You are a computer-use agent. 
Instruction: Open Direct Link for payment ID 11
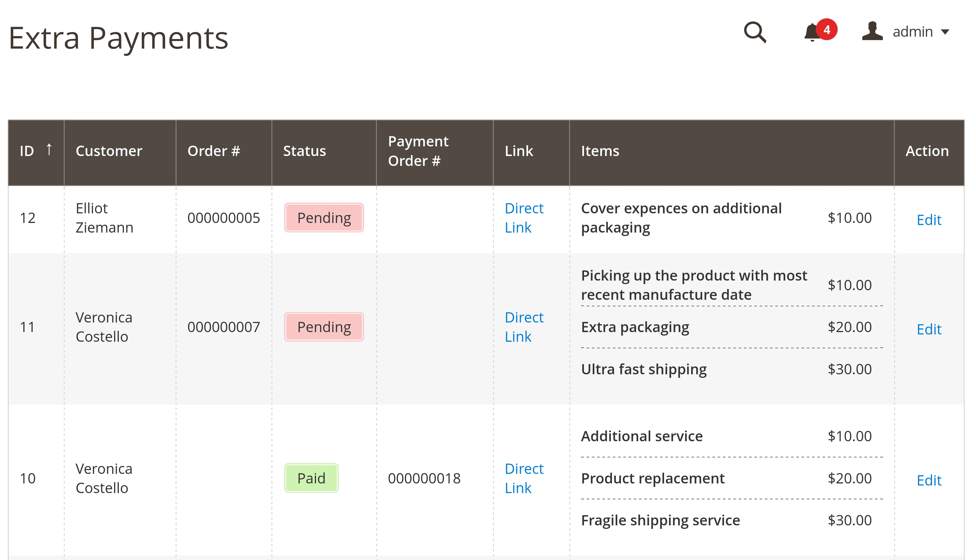click(x=523, y=327)
